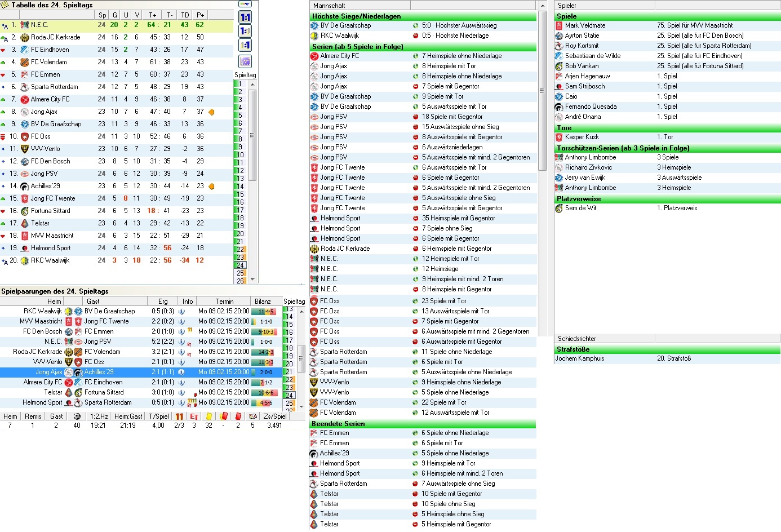Click down arrow of the Spielpaarungen Spieltag list
The image size is (781, 532).
tap(301, 406)
